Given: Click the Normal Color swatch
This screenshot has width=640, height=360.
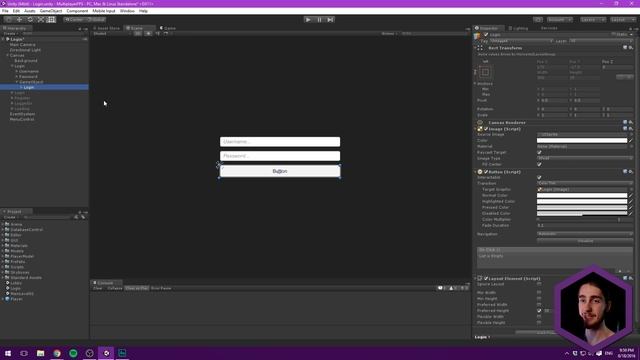Looking at the screenshot, I should [582, 196].
